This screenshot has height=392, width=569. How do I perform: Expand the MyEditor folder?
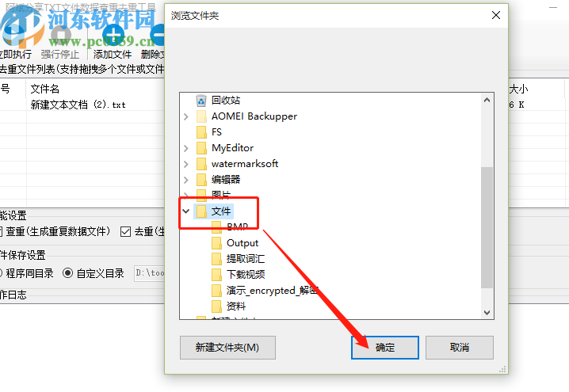(186, 148)
